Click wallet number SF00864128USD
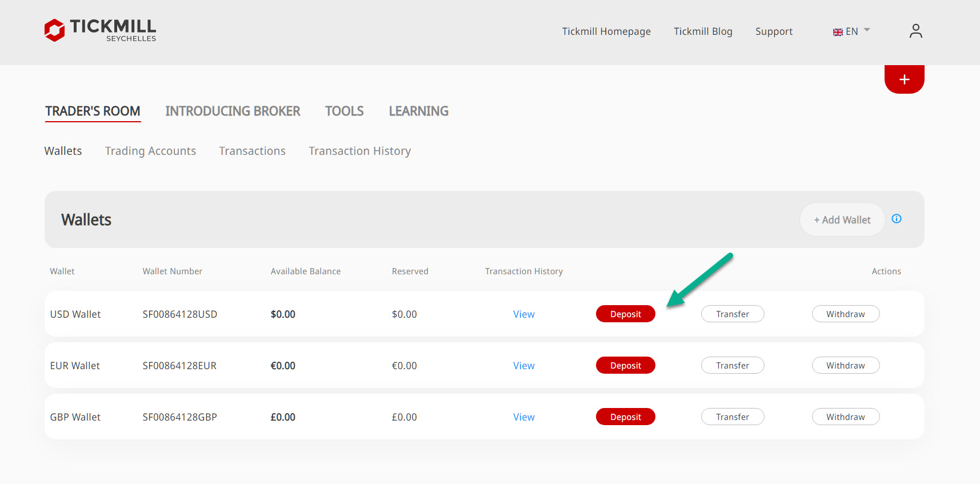The image size is (980, 484). coord(180,314)
